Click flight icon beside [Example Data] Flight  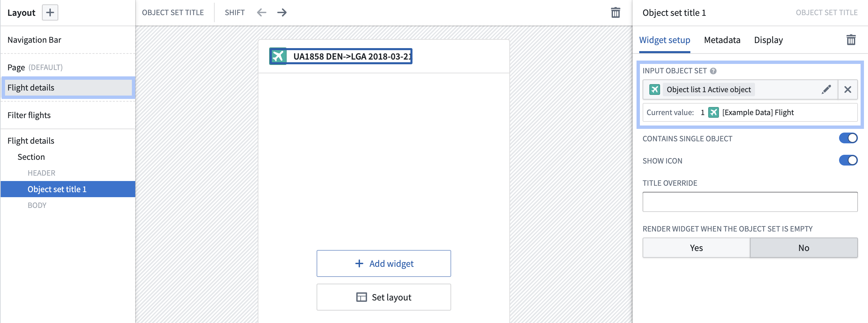[x=713, y=112]
